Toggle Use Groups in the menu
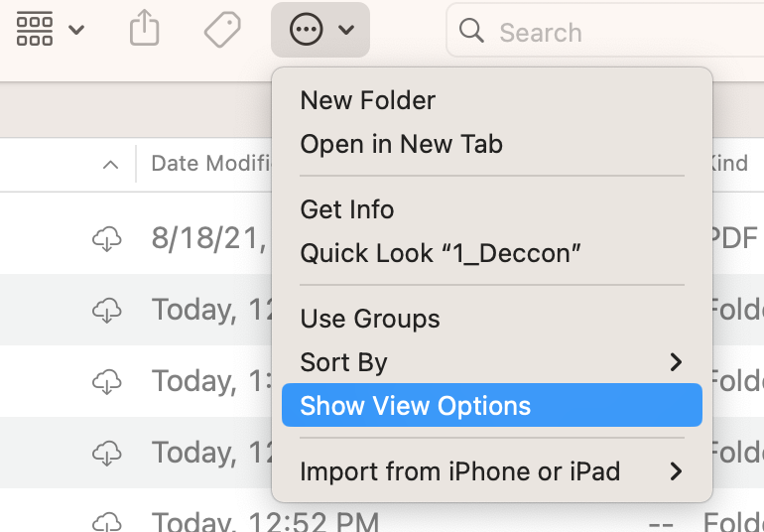The width and height of the screenshot is (764, 532). 370,319
